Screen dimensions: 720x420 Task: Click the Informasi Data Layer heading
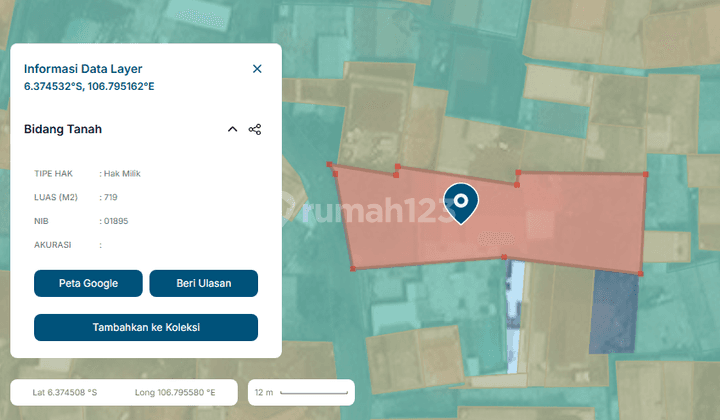(x=83, y=69)
